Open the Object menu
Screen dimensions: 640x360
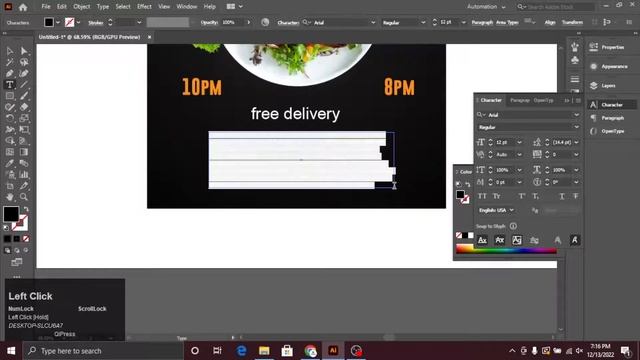click(82, 7)
